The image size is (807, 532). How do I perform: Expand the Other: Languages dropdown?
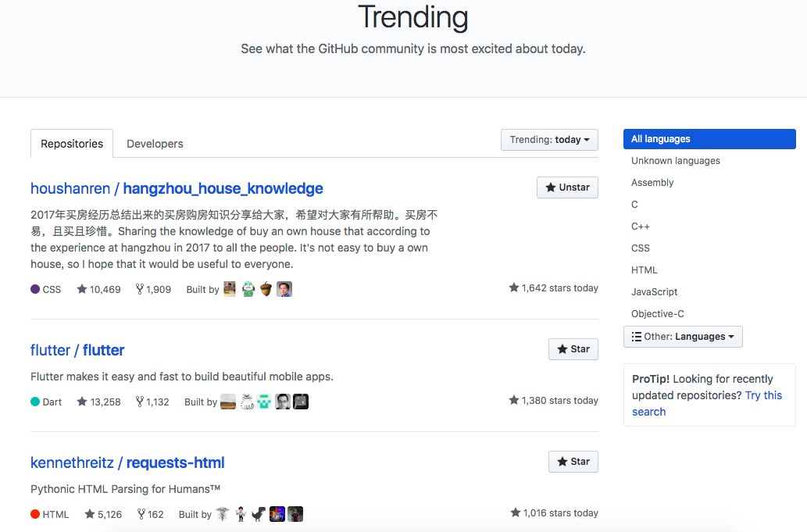tap(683, 337)
